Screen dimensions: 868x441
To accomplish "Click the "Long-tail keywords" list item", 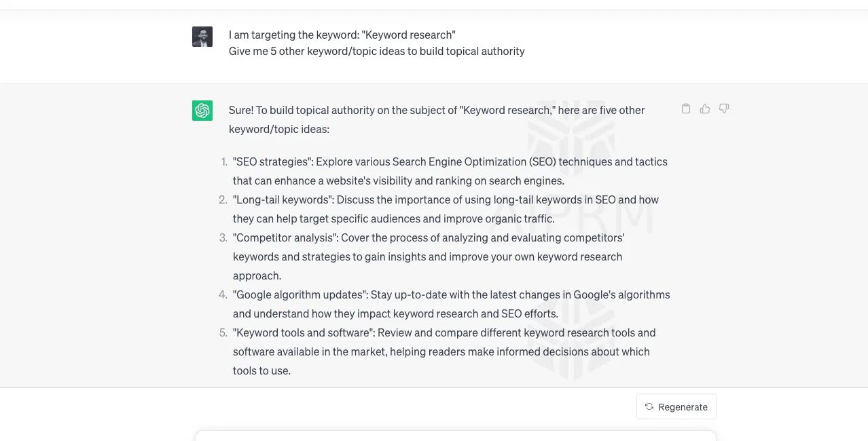I will coord(445,208).
